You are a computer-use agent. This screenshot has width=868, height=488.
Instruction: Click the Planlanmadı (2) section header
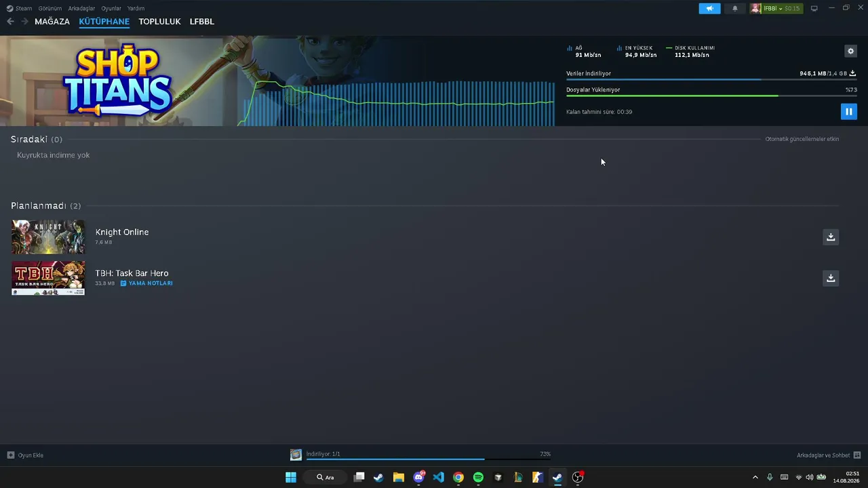(45, 205)
